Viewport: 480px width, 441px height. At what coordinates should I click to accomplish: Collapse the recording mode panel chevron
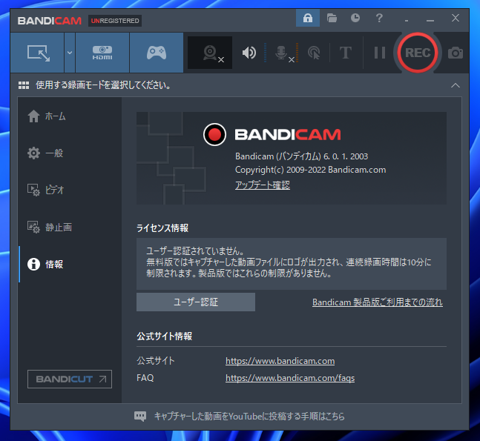(x=455, y=86)
